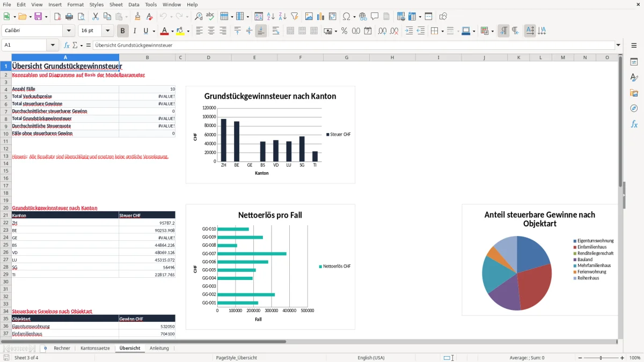This screenshot has height=362, width=644.
Task: Open Print Preview toggle icon
Action: pyautogui.click(x=81, y=17)
